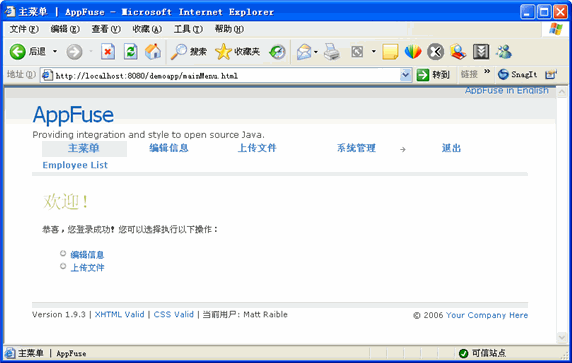Screen dimensions: 572x363
Task: Open the XHTML Valid footer link
Action: (x=120, y=314)
